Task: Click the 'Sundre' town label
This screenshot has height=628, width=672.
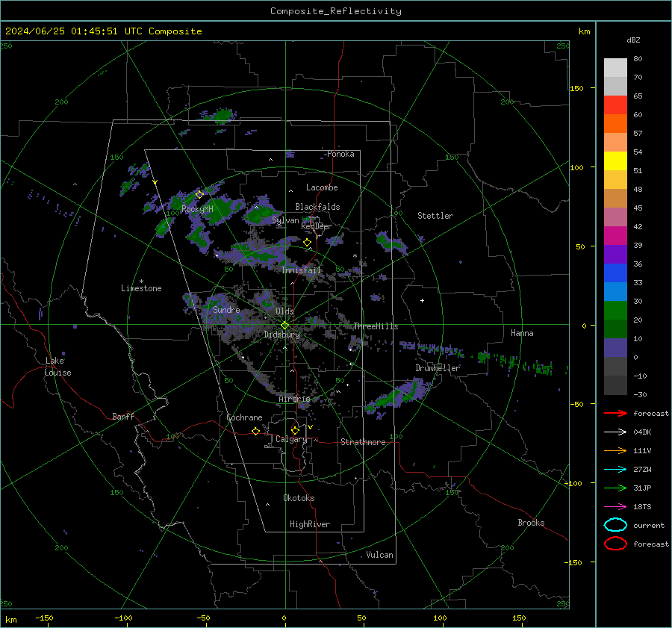Action: 226,310
